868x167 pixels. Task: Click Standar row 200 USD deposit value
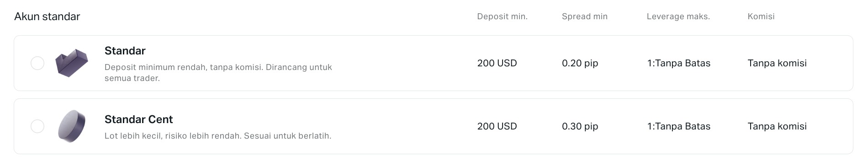pyautogui.click(x=497, y=63)
